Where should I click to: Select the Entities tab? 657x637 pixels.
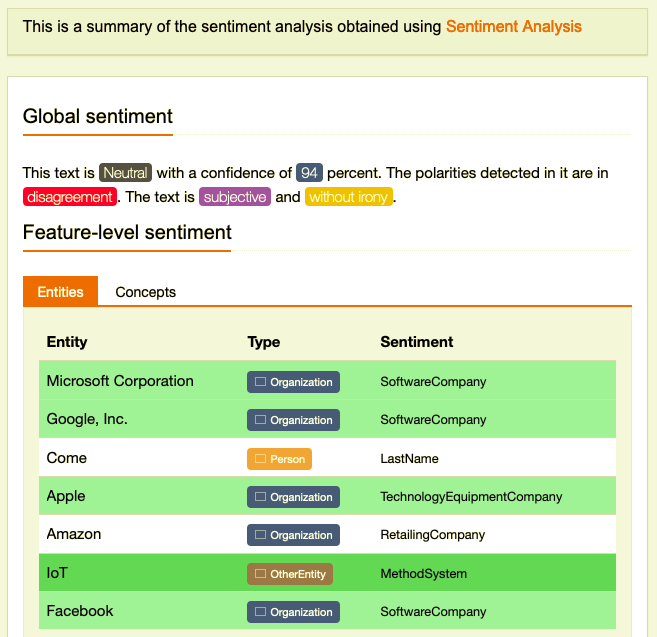[60, 291]
